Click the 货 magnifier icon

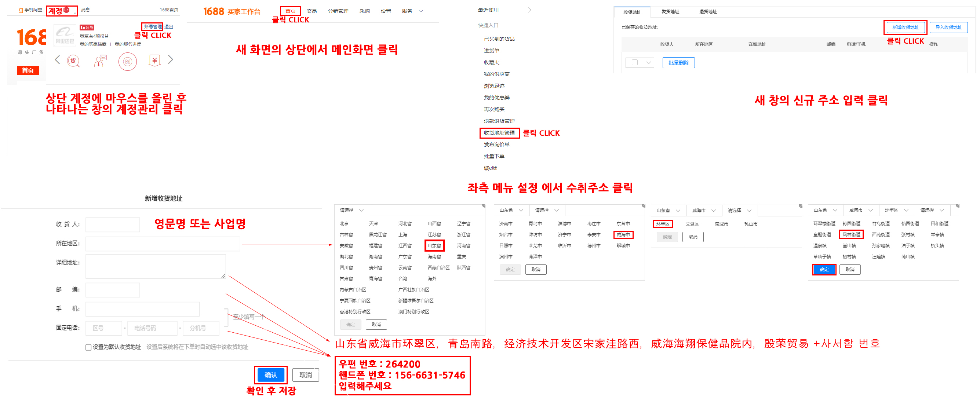pos(73,61)
